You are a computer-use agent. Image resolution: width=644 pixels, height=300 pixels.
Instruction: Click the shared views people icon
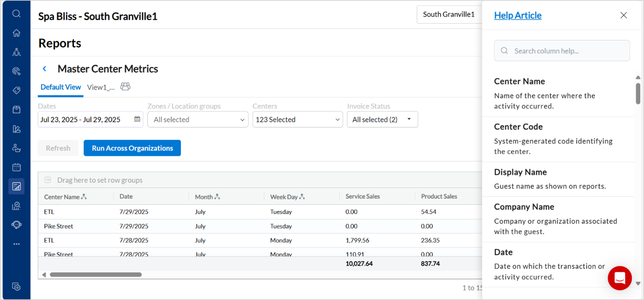125,87
